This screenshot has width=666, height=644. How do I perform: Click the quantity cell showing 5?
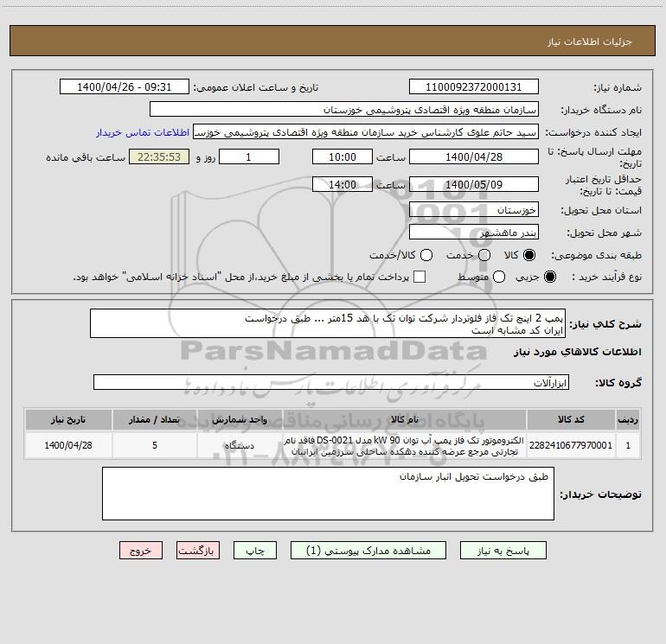point(155,445)
